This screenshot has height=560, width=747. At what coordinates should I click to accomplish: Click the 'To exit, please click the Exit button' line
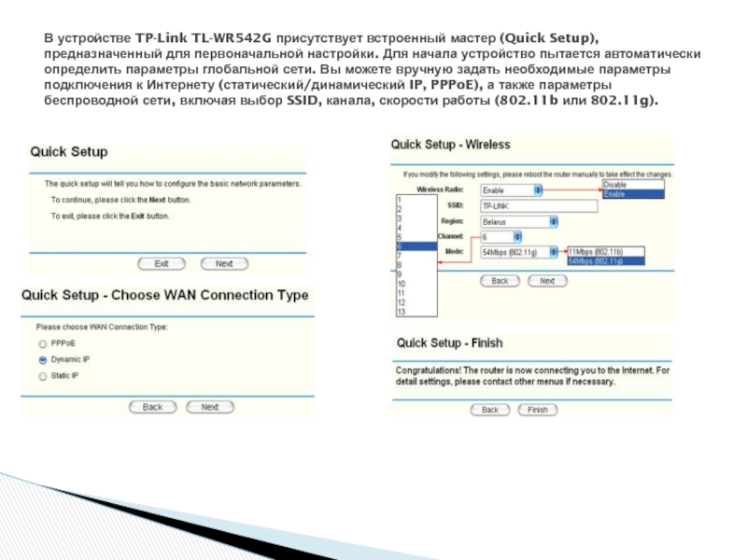pyautogui.click(x=110, y=217)
